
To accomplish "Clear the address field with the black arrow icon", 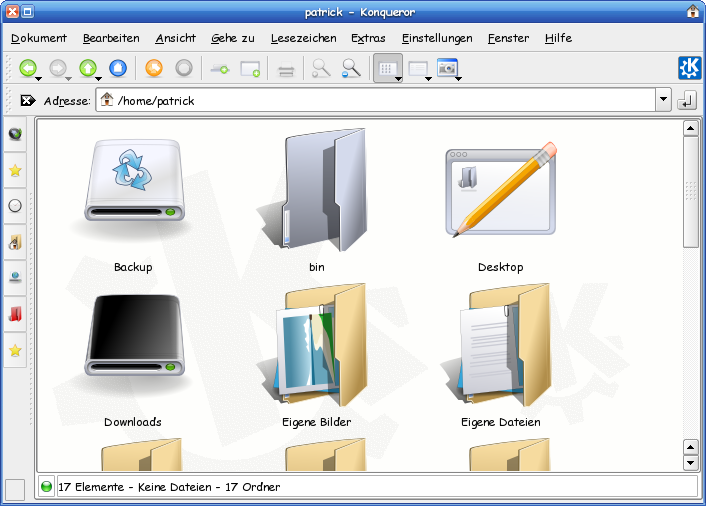I will point(27,100).
